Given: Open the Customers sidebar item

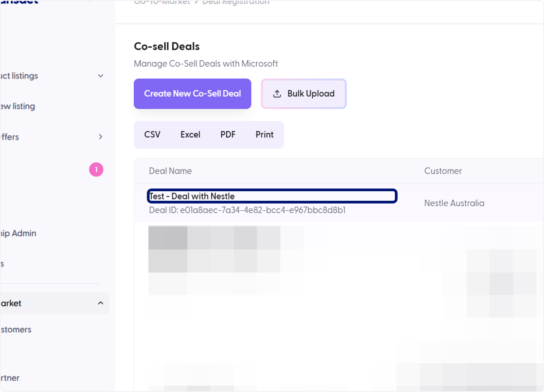Looking at the screenshot, I should tap(16, 329).
